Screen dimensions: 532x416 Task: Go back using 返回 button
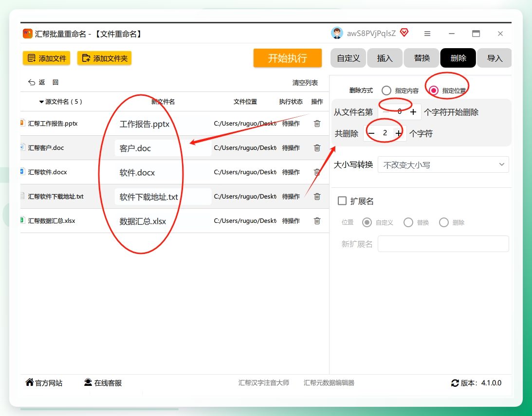[x=43, y=82]
